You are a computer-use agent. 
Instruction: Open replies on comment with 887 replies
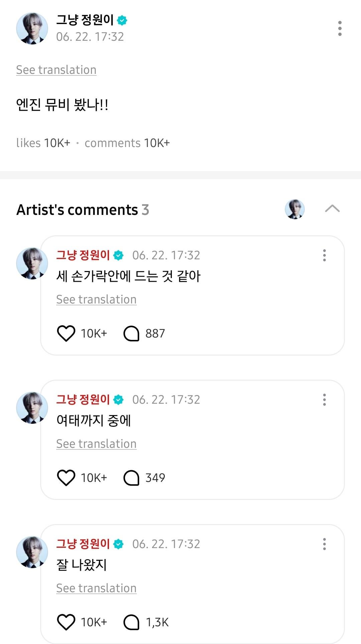(131, 333)
